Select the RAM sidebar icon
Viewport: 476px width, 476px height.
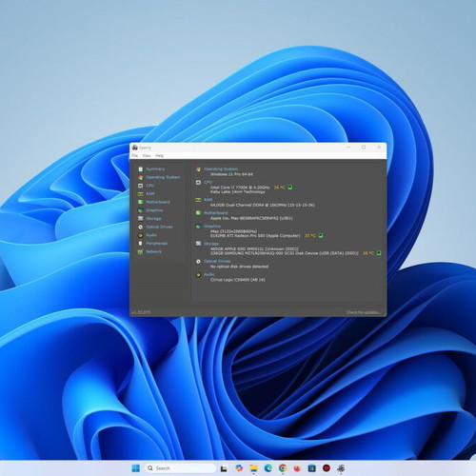[x=141, y=194]
